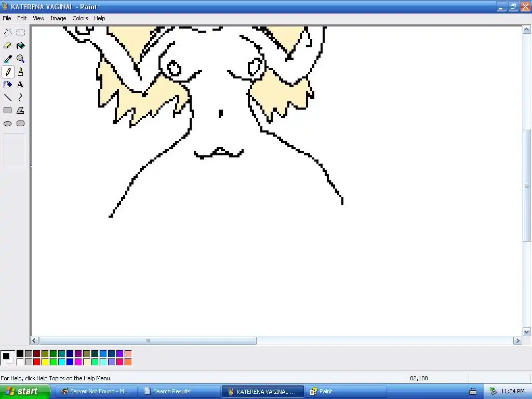Pick the Airbrush spray tool
This screenshot has width=532, height=399.
click(8, 85)
